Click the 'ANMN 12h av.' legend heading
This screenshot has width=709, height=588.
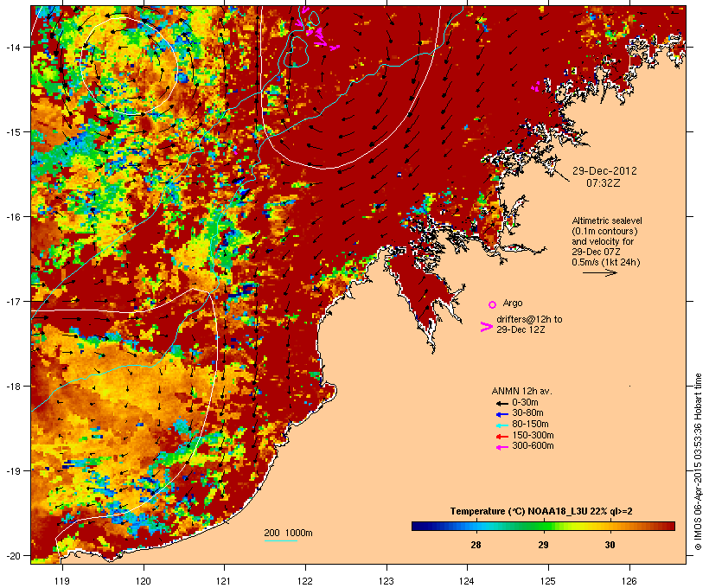521,391
